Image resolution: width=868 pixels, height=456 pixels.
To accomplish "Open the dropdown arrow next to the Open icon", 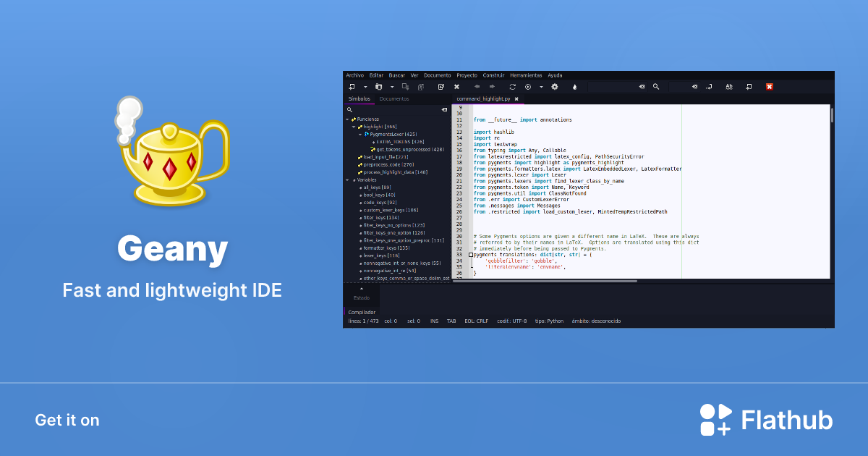I will pyautogui.click(x=391, y=87).
